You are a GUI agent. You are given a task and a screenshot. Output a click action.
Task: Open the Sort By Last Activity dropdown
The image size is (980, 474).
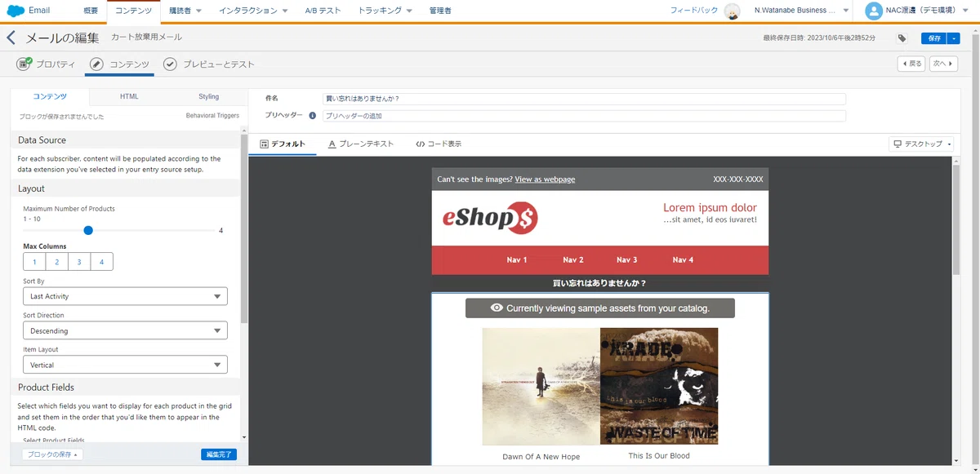point(125,296)
